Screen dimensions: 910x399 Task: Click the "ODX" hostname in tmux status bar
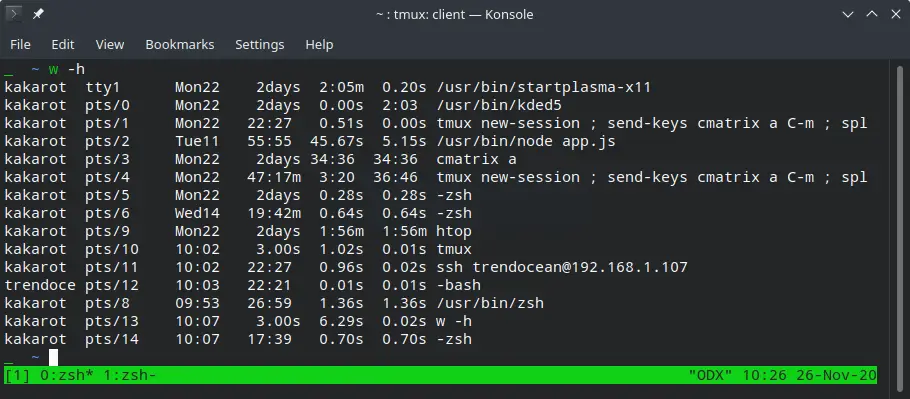pos(711,375)
